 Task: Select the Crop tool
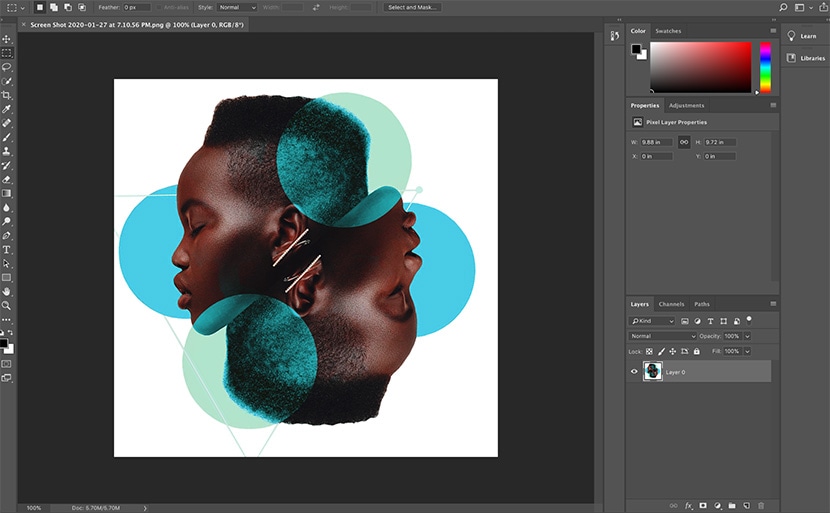pyautogui.click(x=7, y=95)
